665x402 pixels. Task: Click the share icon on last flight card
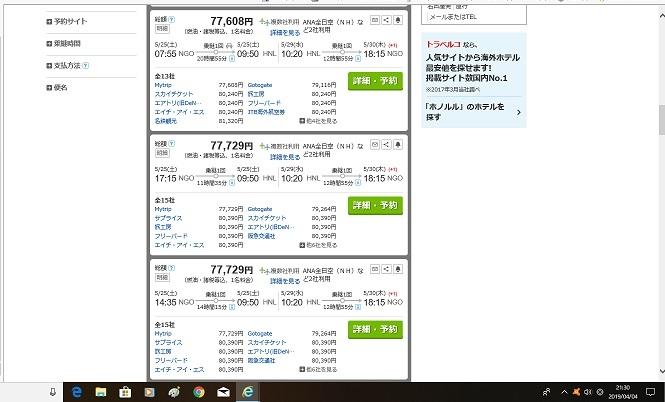click(x=386, y=269)
